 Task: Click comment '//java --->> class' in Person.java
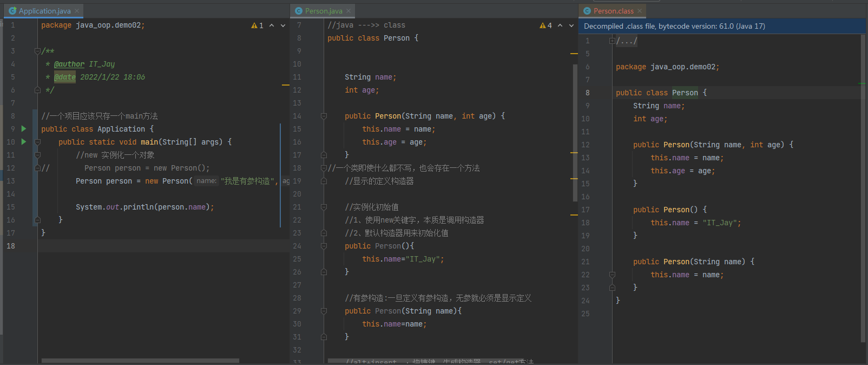coord(366,25)
